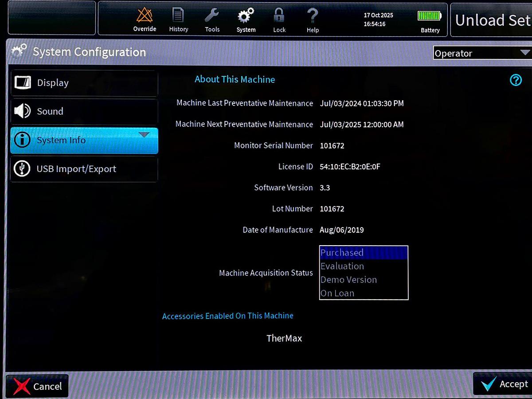Viewport: 532px width, 399px height.
Task: Choose Demo Version acquisition status
Action: pos(363,280)
